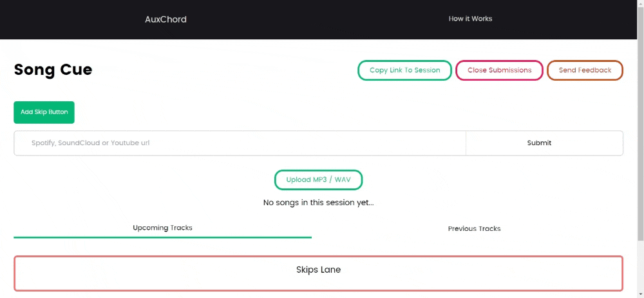644x298 pixels.
Task: Click the scrollbar up arrow
Action: [640, 3]
